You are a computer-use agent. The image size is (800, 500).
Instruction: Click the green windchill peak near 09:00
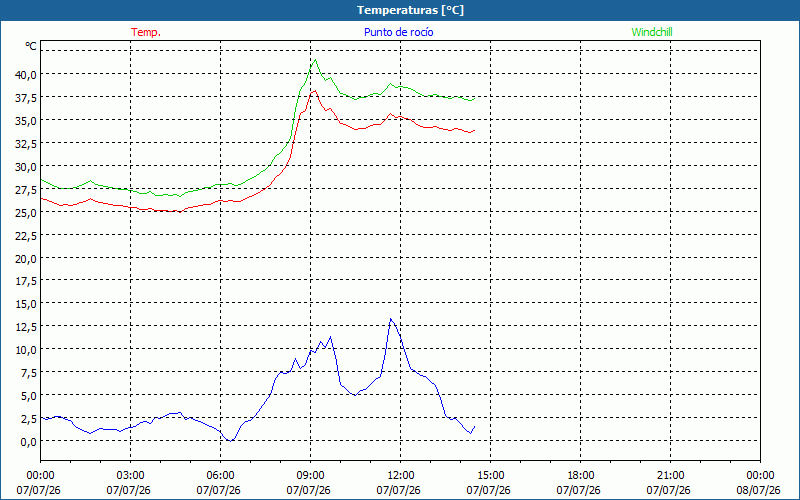(315, 60)
